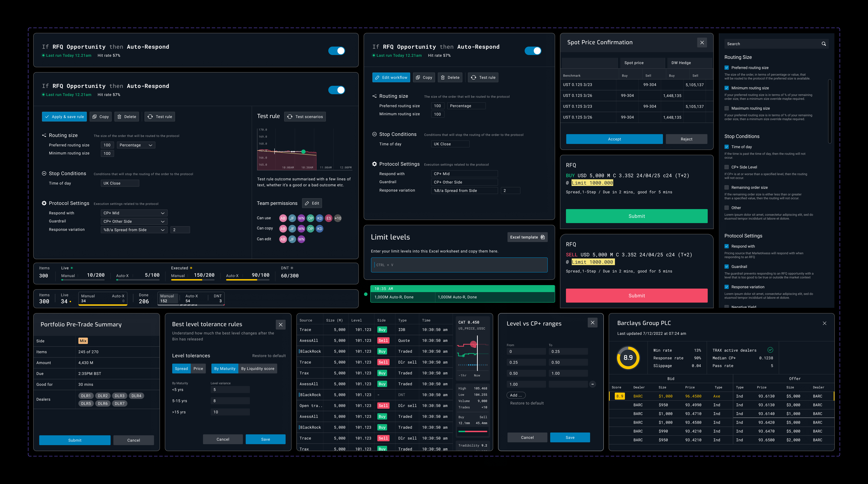The width and height of the screenshot is (868, 484).
Task: Open the CP+ Other Side dropdown with chevron
Action: (x=134, y=222)
